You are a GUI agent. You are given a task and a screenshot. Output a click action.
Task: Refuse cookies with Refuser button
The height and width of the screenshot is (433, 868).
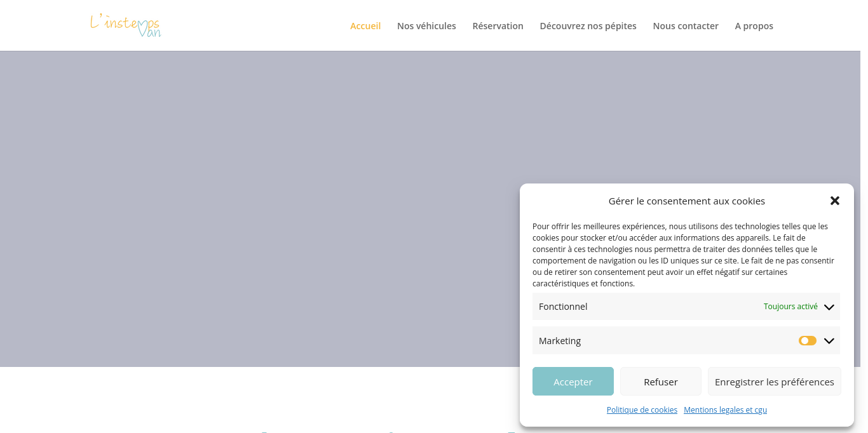661,382
